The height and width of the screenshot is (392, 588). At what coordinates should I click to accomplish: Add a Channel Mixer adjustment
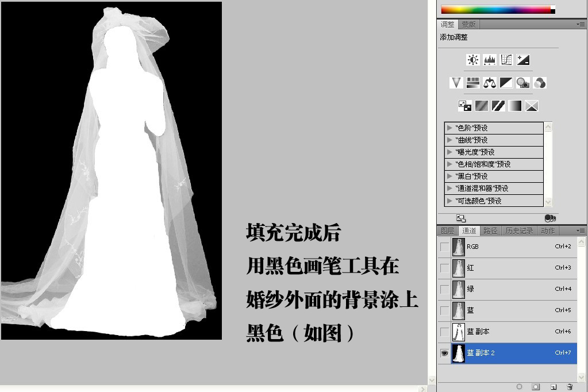tap(540, 83)
